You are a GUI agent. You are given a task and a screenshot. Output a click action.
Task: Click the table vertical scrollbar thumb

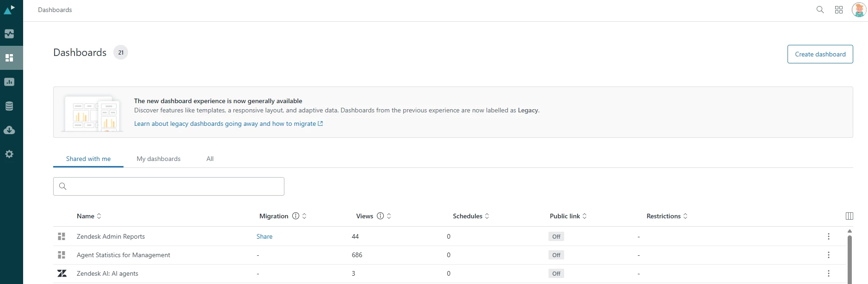pyautogui.click(x=850, y=259)
